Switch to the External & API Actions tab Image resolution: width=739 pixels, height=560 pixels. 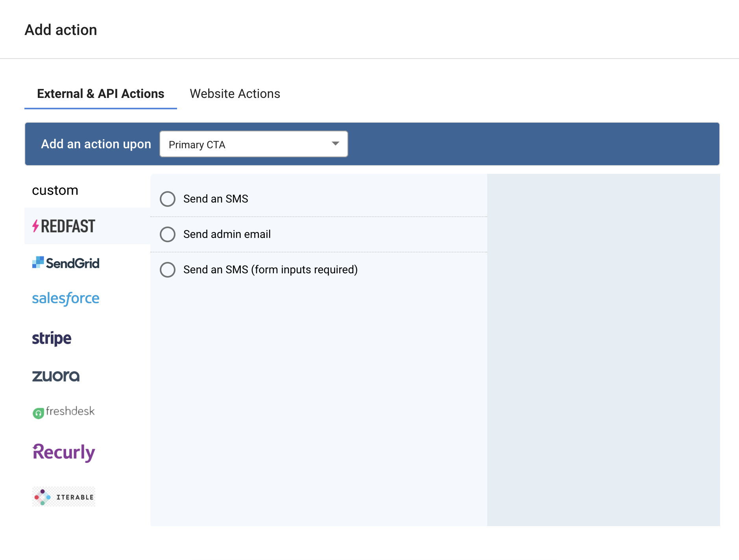click(x=101, y=94)
